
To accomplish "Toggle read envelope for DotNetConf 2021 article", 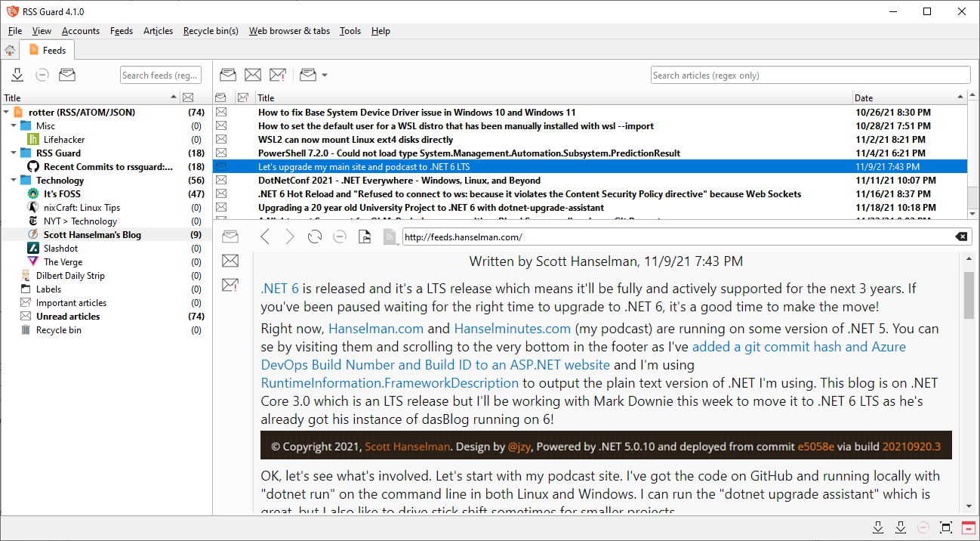I will (221, 181).
